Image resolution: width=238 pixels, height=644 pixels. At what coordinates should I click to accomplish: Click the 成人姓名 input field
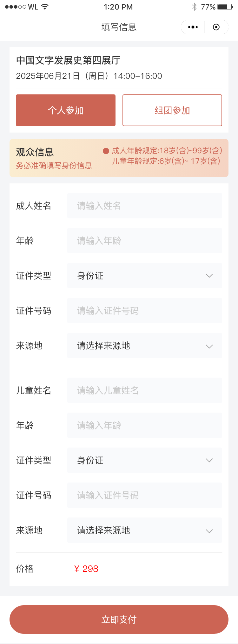coord(145,206)
